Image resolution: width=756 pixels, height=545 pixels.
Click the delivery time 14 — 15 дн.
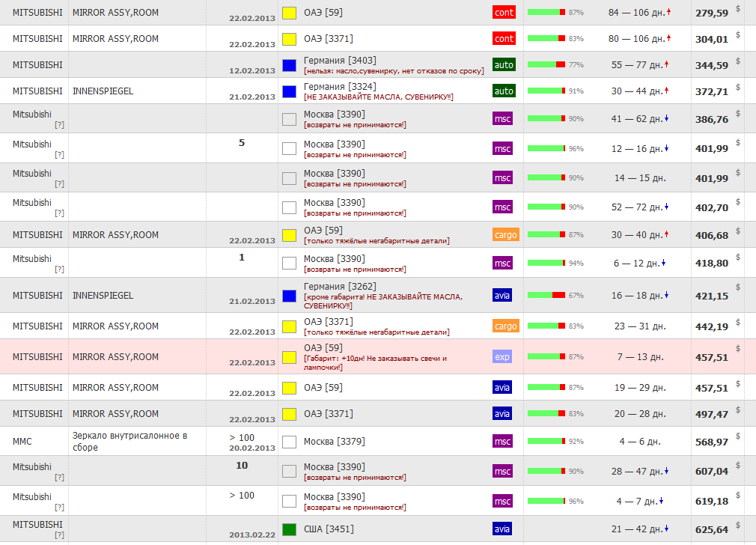pos(640,178)
